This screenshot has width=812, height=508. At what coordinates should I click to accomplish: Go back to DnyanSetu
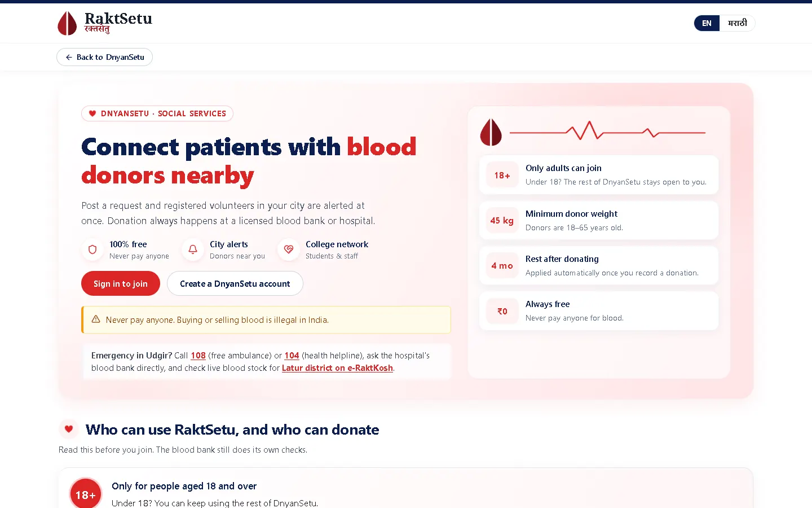[x=104, y=57]
